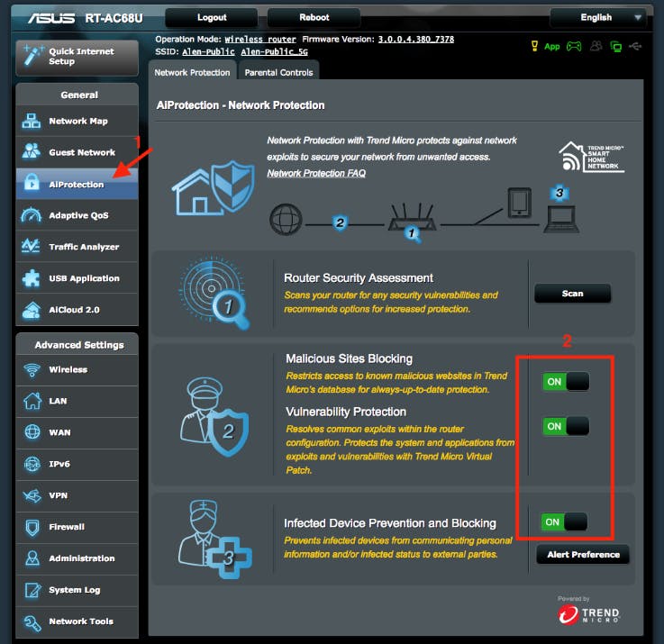The width and height of the screenshot is (664, 644).
Task: Click the Quick Internet Setup label
Action: 81,56
